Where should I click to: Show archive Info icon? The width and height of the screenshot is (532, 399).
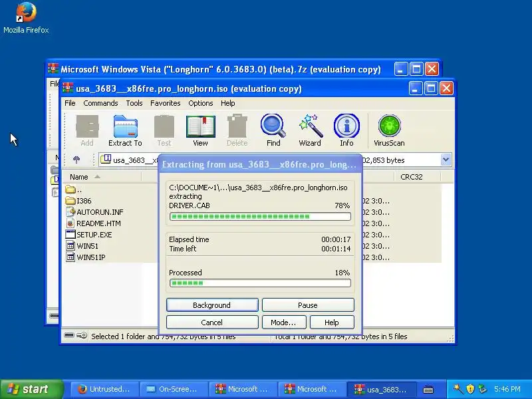(x=346, y=130)
